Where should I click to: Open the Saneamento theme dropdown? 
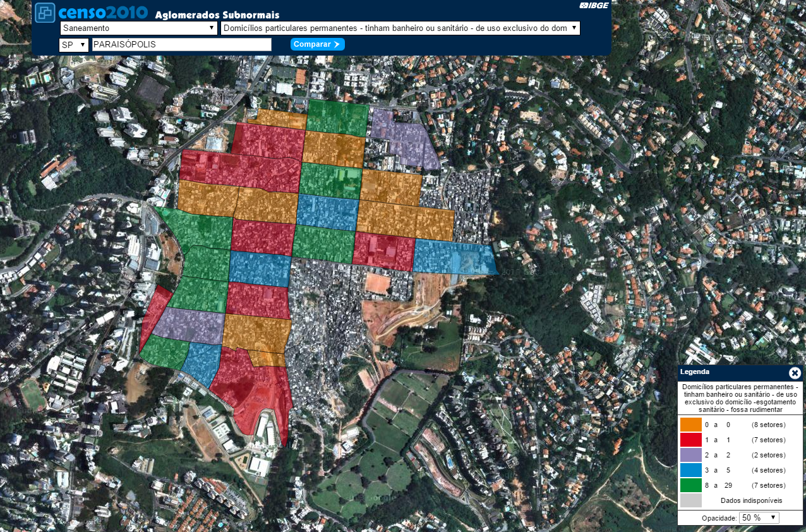(138, 28)
